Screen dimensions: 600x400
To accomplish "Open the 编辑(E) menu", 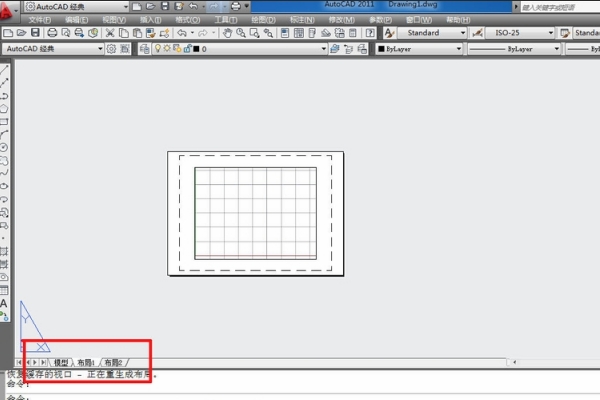I will pos(77,20).
